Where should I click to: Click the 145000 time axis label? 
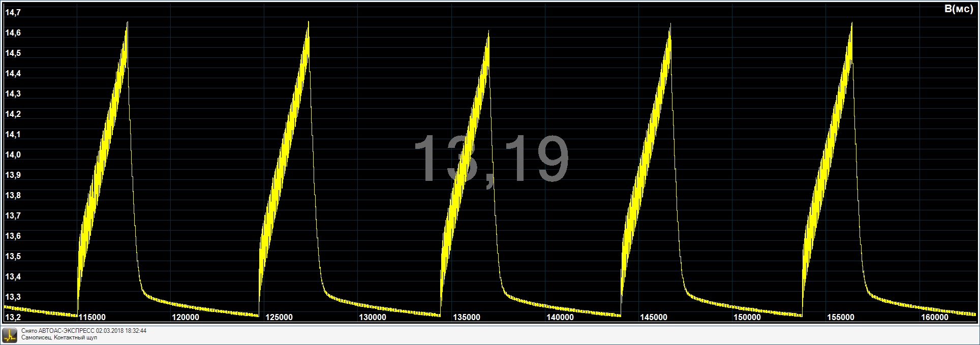click(653, 318)
